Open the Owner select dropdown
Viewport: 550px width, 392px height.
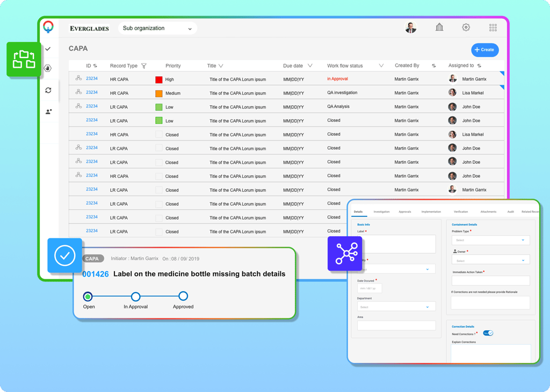(491, 260)
